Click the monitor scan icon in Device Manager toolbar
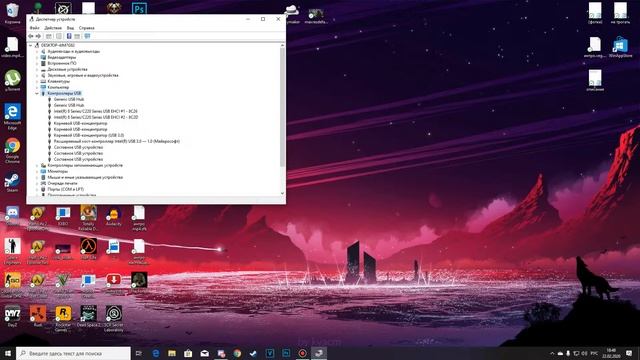The image size is (640, 360). click(x=87, y=36)
